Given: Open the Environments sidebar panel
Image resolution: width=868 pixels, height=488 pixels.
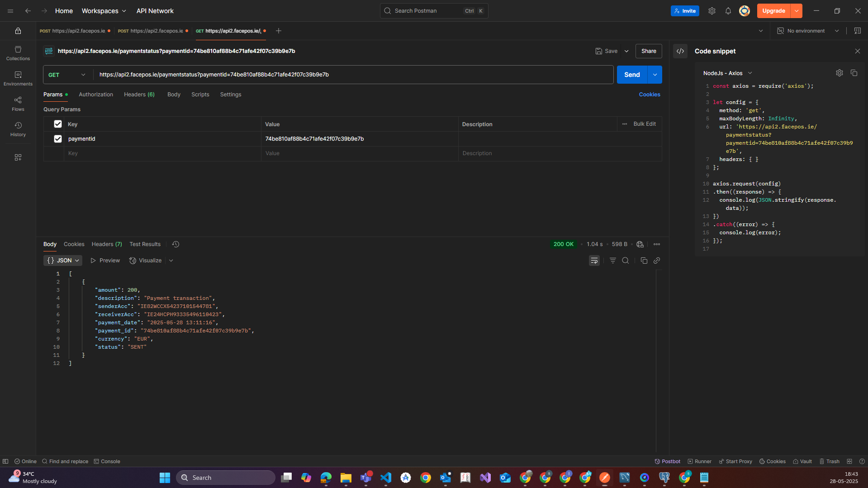Looking at the screenshot, I should pos(18,78).
